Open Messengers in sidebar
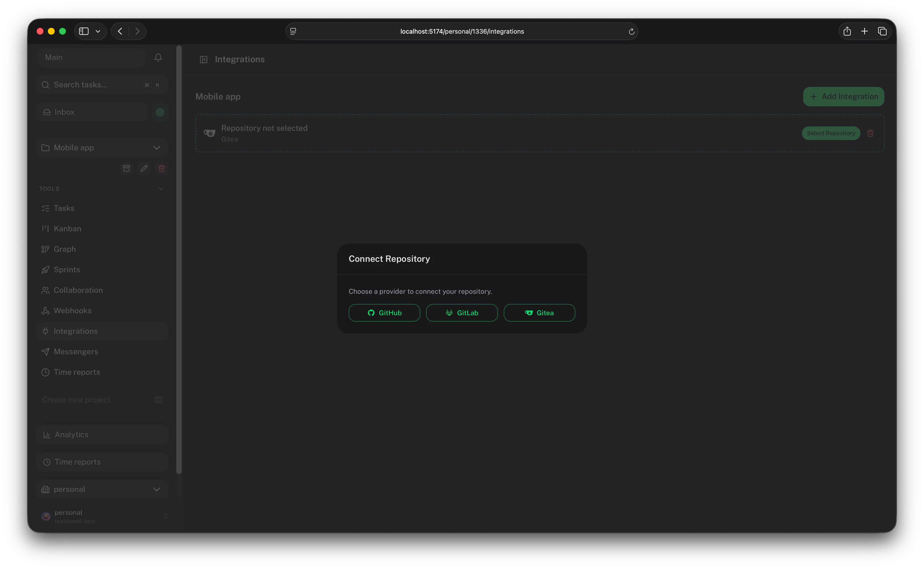This screenshot has height=569, width=924. coord(102,352)
